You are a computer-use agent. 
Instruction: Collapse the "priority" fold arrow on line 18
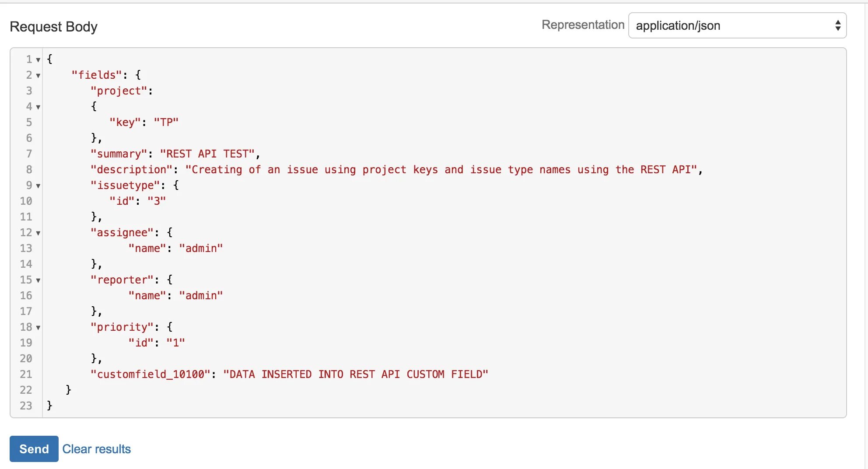[x=38, y=328]
